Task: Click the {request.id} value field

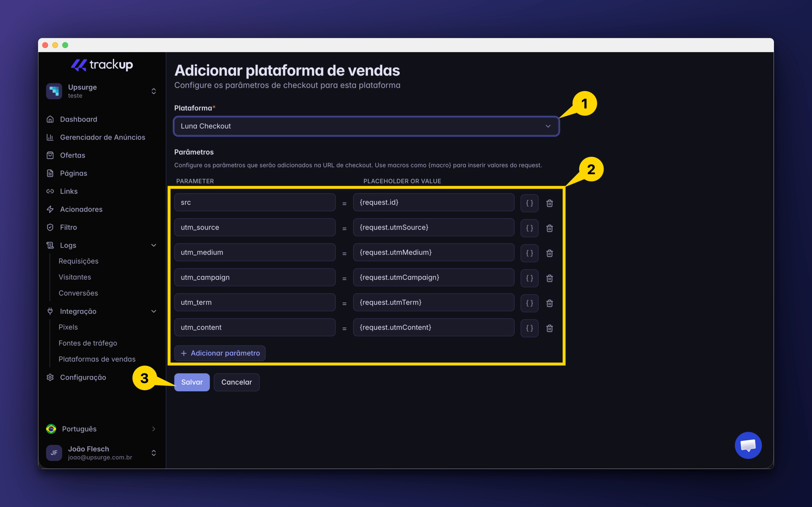Action: (434, 202)
